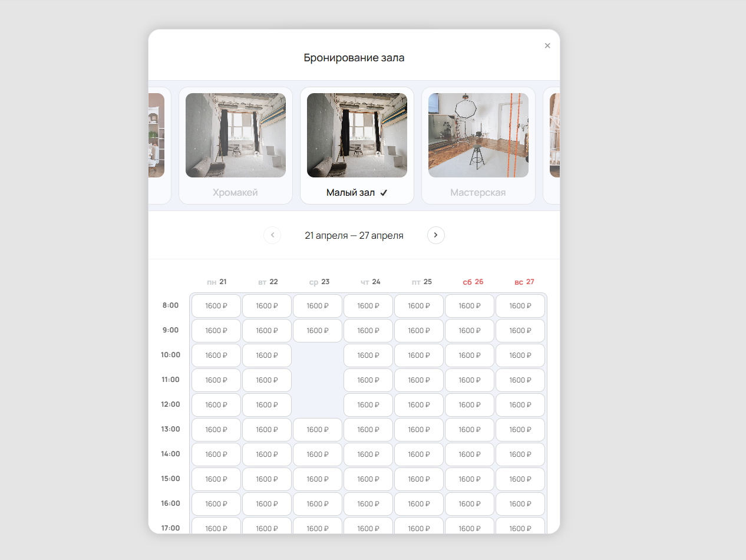This screenshot has width=746, height=560.
Task: Book Saturday 26 at 17:00 slot
Action: point(470,526)
